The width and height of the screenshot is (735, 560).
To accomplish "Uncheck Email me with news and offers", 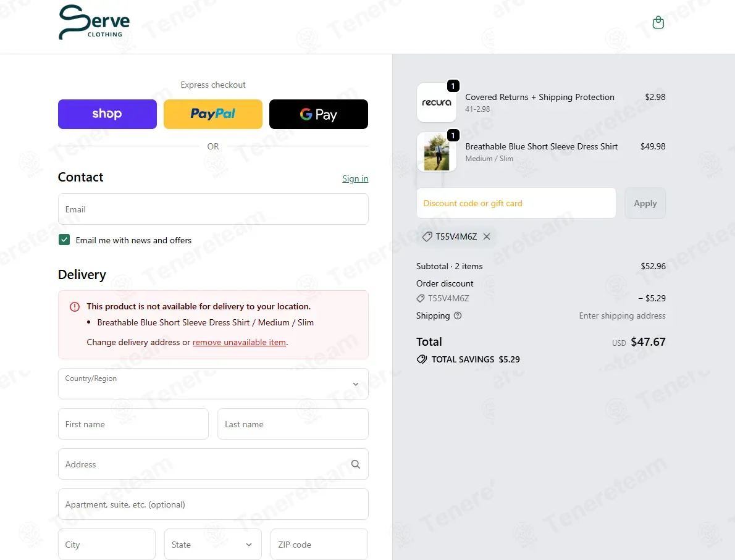I will (64, 240).
